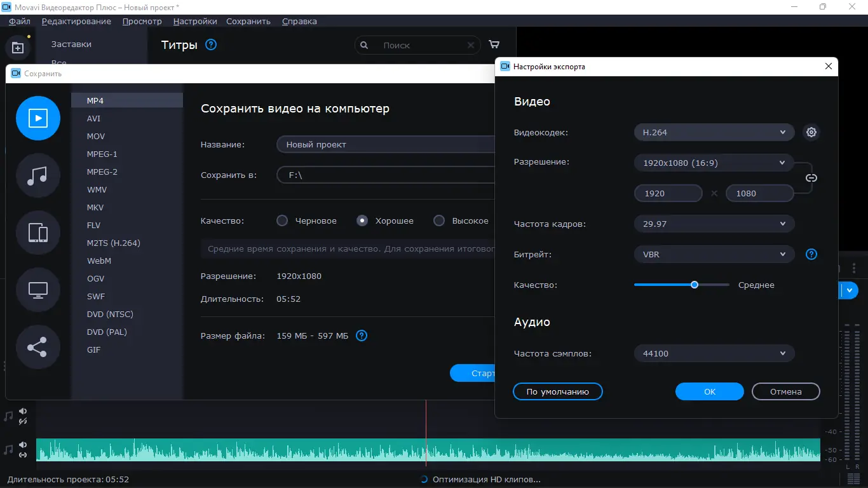Open the Сохранить menu

248,21
